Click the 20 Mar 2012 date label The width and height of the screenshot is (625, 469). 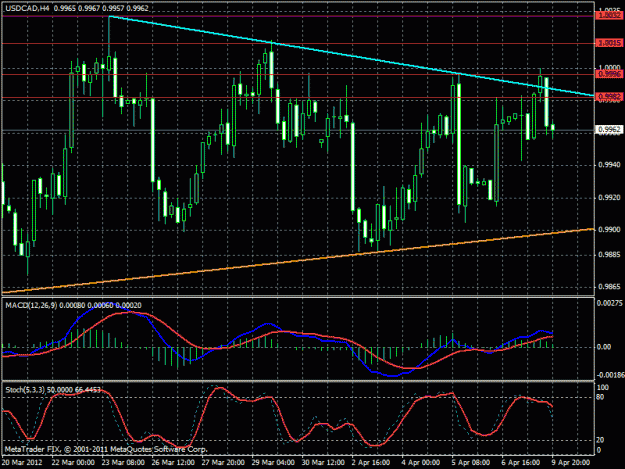[x=22, y=463]
